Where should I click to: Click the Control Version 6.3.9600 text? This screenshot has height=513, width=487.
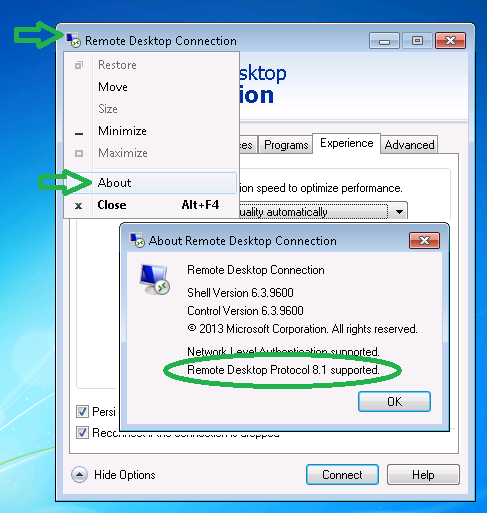[x=245, y=311]
